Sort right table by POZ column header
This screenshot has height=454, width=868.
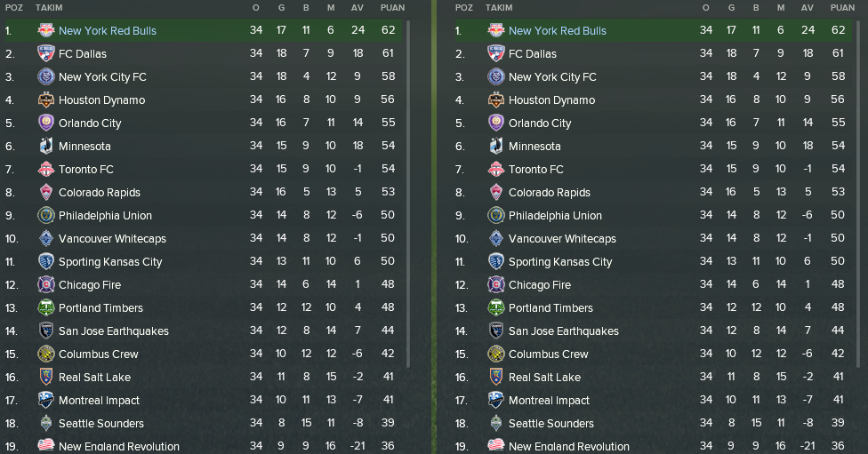pyautogui.click(x=464, y=8)
